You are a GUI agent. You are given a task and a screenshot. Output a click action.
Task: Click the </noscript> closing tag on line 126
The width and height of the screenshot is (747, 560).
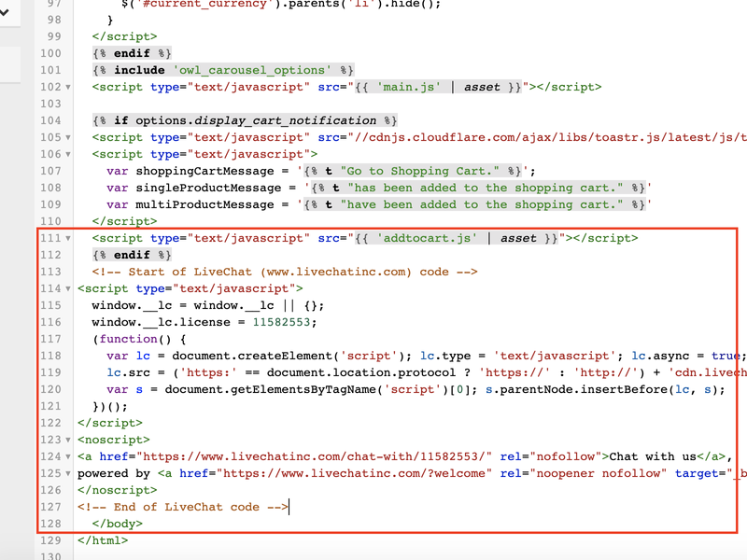[x=118, y=491]
